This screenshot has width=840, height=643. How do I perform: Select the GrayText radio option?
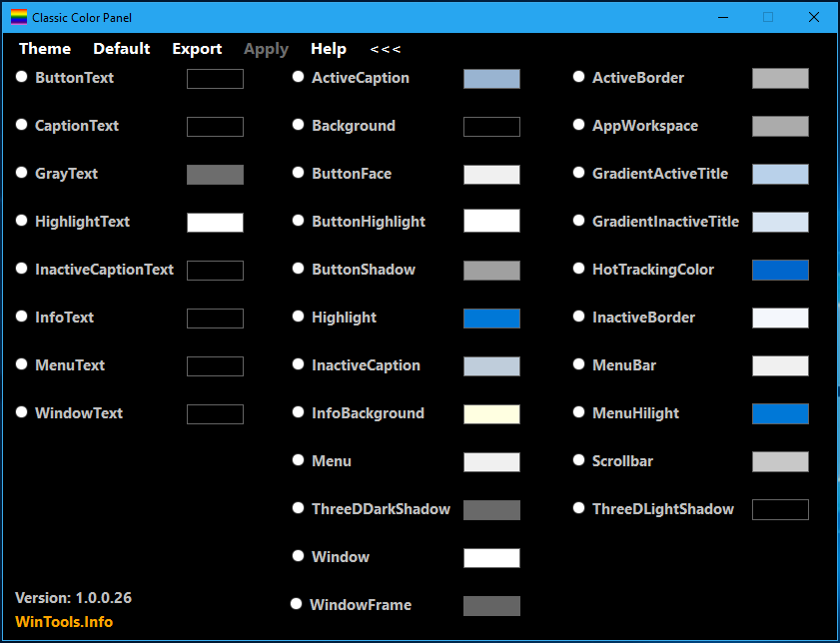click(x=21, y=173)
